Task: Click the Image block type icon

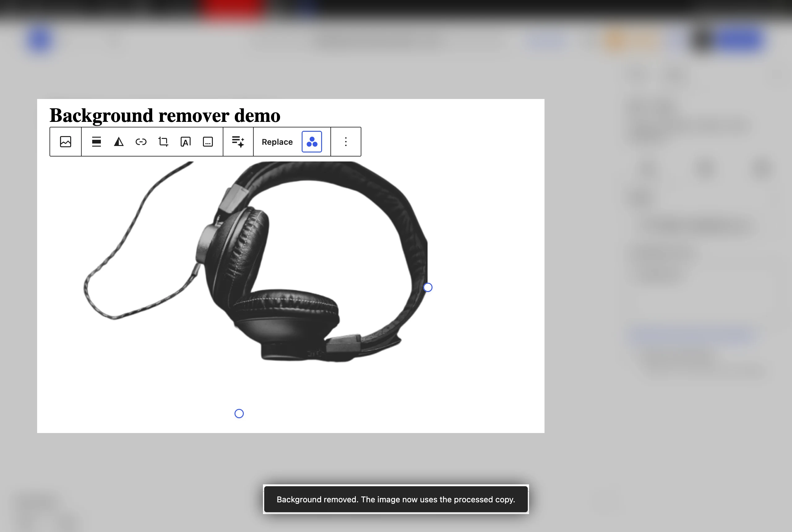Action: (66, 142)
